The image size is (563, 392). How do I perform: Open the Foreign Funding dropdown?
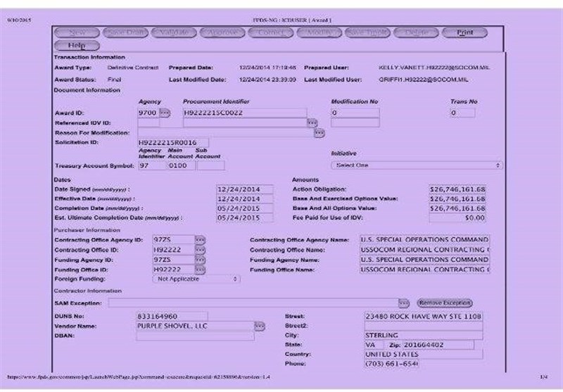point(196,279)
